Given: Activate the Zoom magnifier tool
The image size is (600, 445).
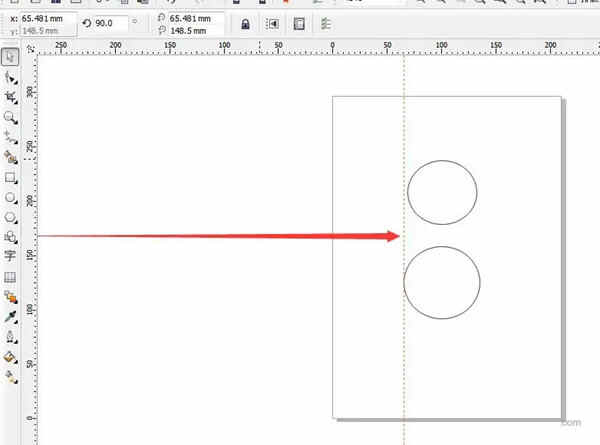Looking at the screenshot, I should [x=10, y=117].
